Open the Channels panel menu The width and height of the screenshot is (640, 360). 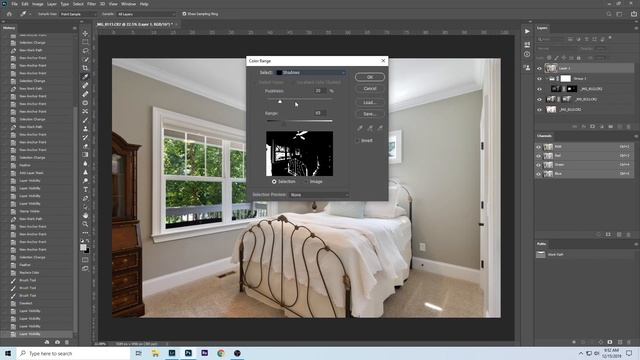point(636,136)
